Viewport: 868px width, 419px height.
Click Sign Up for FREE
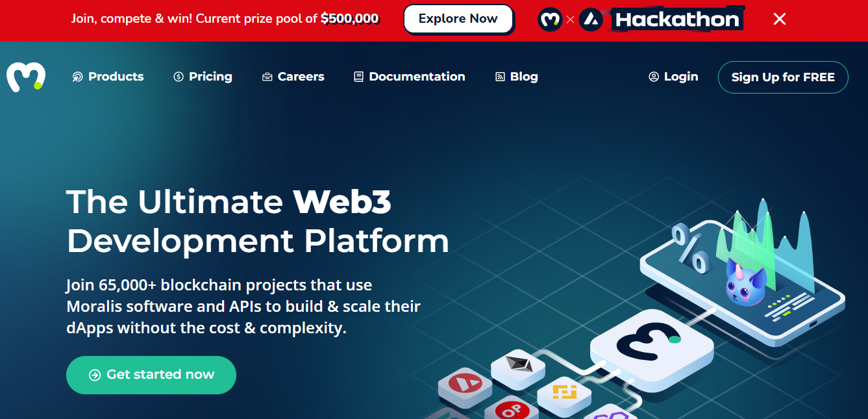point(783,77)
